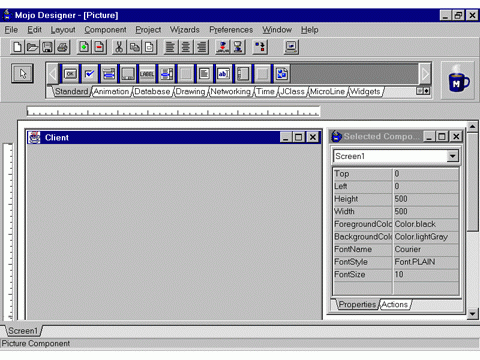Select the LABEL component in palette
The width and height of the screenshot is (480, 360).
(147, 74)
